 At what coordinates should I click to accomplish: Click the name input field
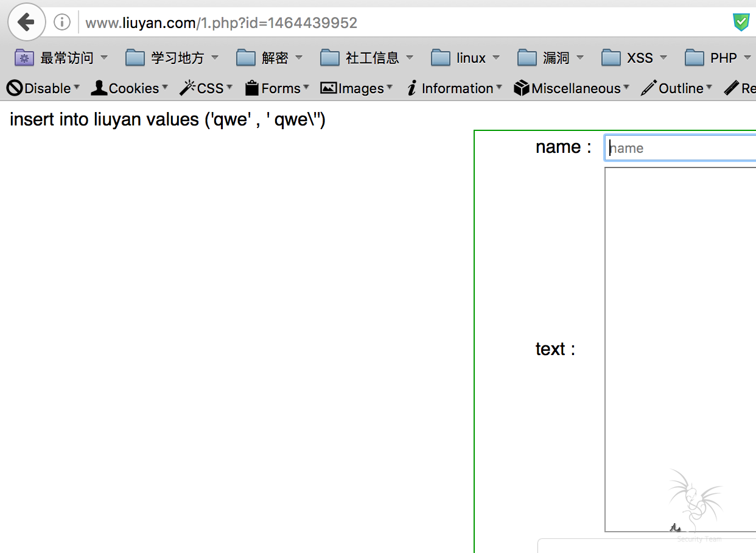(680, 148)
